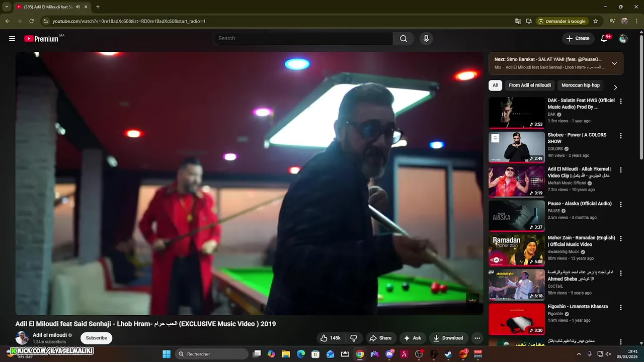Viewport: 644px width, 362px height.
Task: Open a new browser tab
Action: pyautogui.click(x=98, y=7)
